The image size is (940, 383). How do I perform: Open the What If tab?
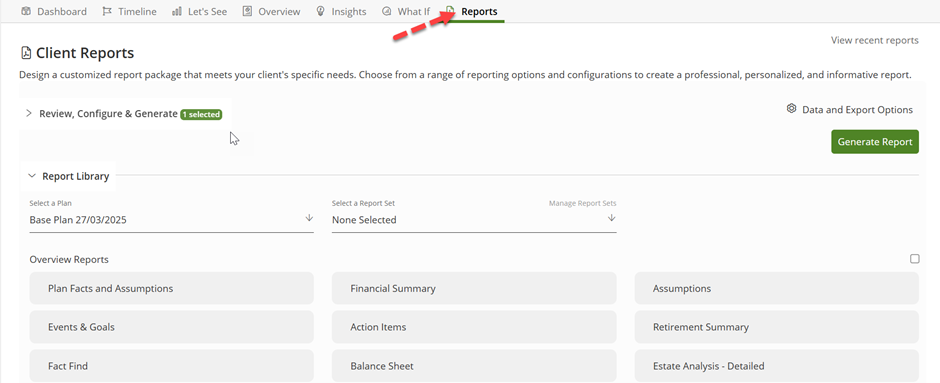(406, 11)
